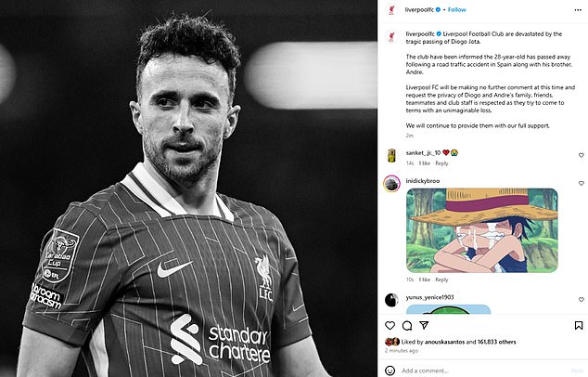The height and width of the screenshot is (377, 588).
Task: Open the three-dot more options menu
Action: pos(578,10)
